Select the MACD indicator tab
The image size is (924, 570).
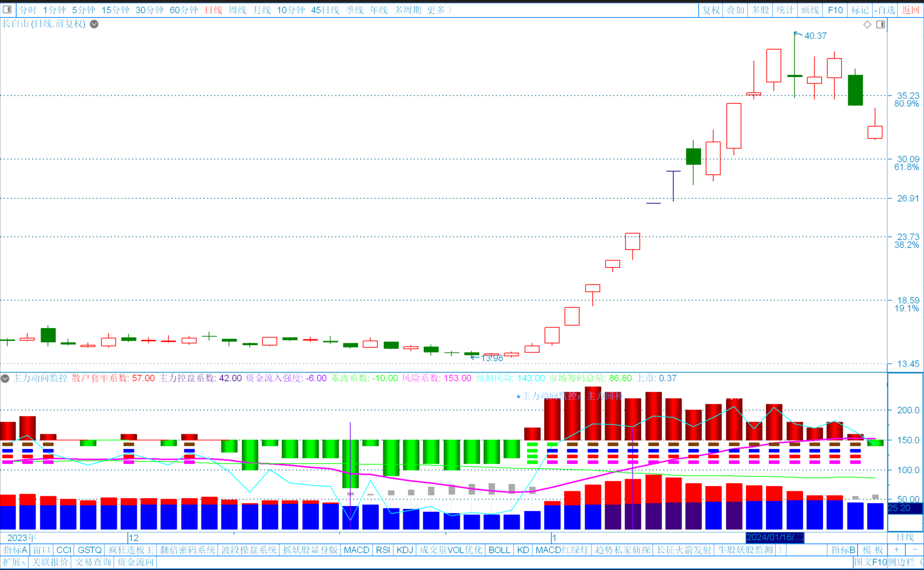pyautogui.click(x=357, y=550)
